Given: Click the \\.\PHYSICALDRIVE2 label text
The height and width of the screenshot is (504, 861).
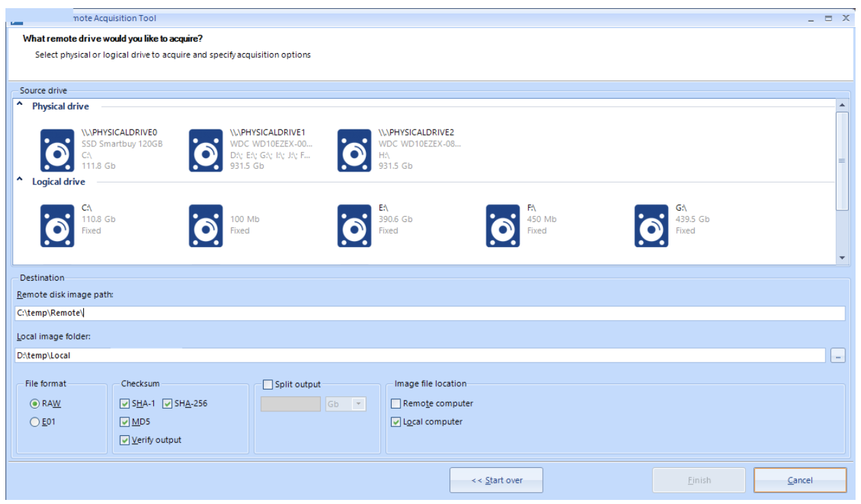Looking at the screenshot, I should 417,132.
